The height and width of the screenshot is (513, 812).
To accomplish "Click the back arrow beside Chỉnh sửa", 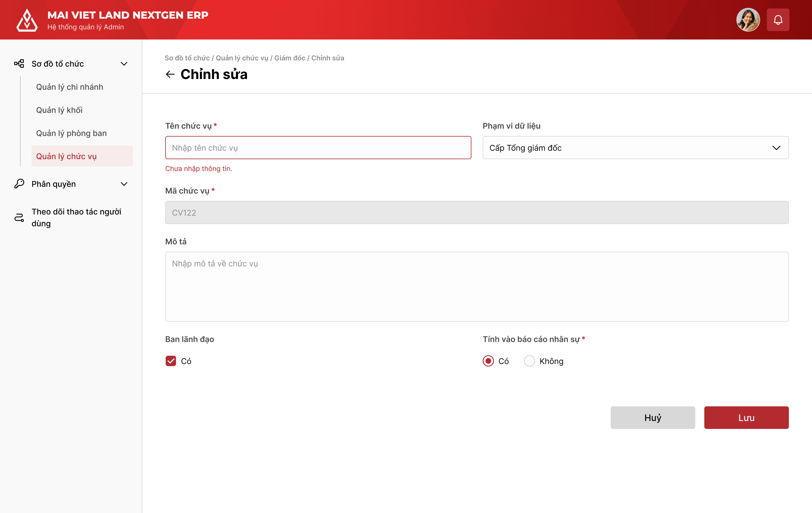I will point(170,74).
